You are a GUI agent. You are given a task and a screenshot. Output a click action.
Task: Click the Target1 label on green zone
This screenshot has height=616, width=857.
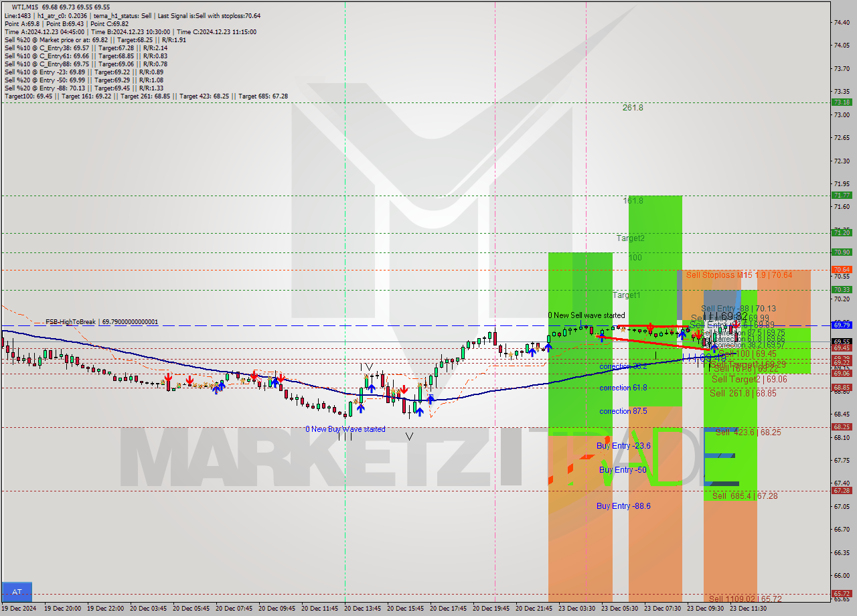627,295
